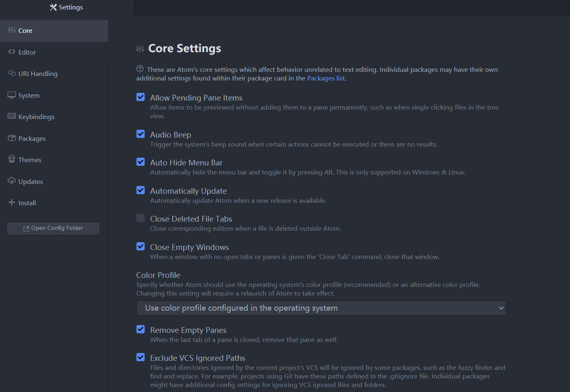Image resolution: width=570 pixels, height=392 pixels.
Task: Click Remove Empty Panes label
Action: (188, 330)
